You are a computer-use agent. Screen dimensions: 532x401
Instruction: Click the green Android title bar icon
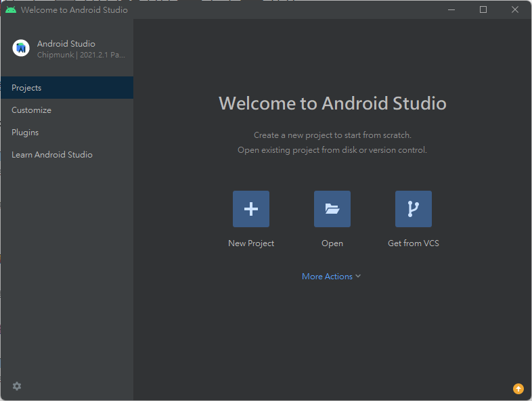11,10
